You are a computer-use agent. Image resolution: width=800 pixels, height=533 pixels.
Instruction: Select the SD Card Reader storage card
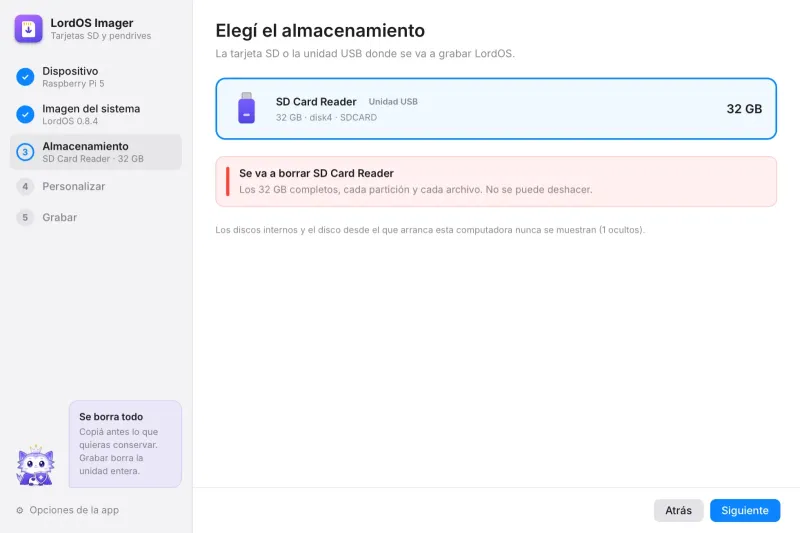[496, 109]
